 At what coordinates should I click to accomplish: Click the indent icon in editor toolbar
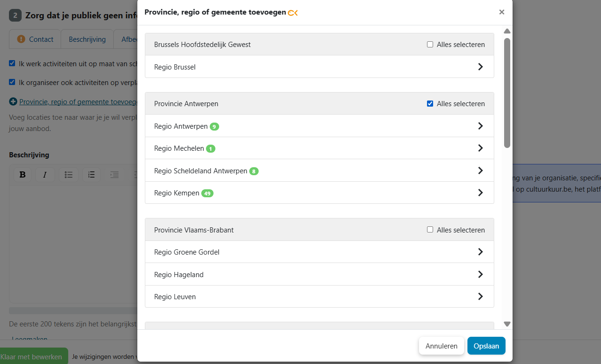pos(114,175)
